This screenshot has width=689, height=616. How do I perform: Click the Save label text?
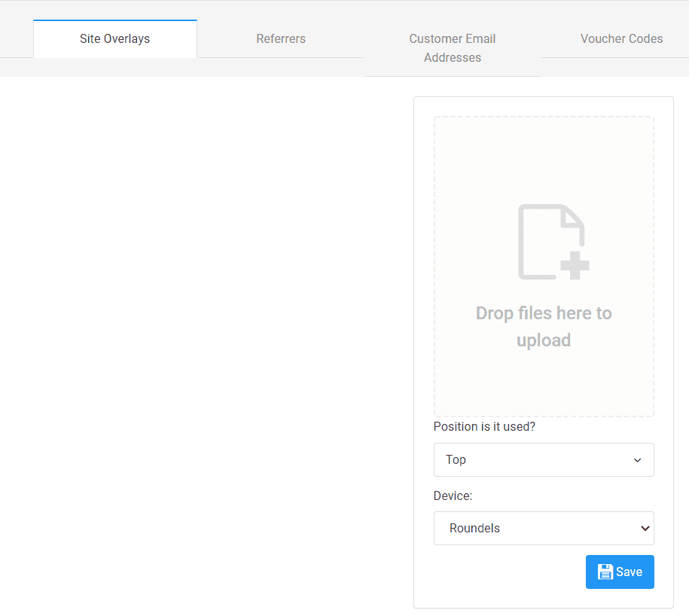pos(628,572)
